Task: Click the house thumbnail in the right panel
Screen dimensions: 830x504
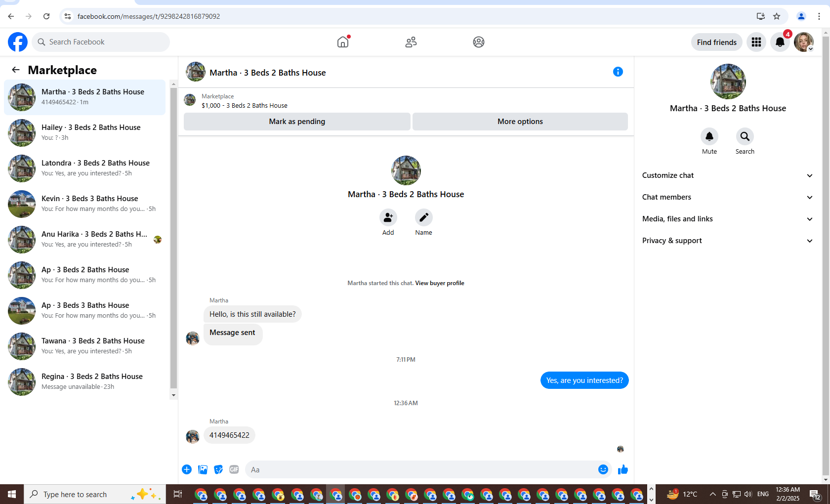Action: (728, 82)
